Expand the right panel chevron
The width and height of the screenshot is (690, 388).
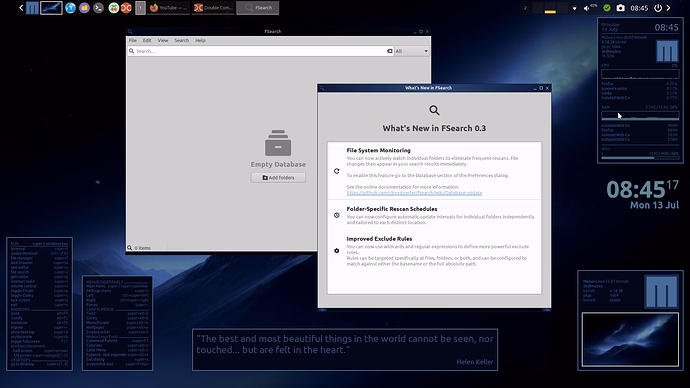[x=668, y=8]
